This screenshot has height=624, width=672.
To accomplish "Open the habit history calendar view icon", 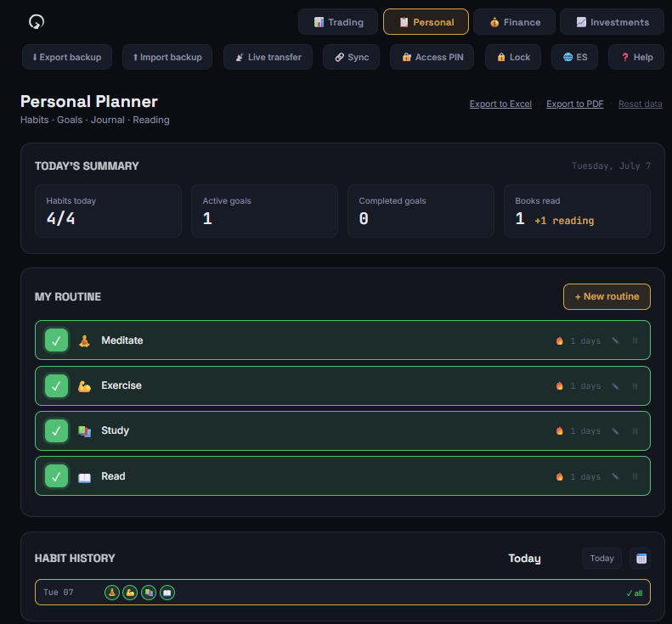I will [641, 558].
